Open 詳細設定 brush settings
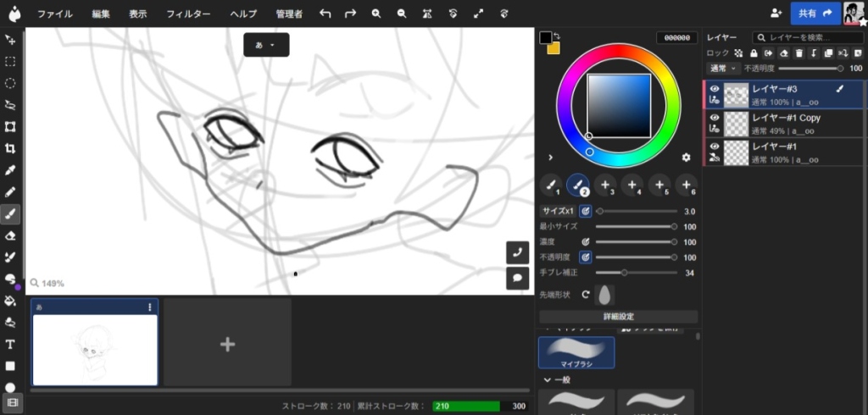 point(618,317)
